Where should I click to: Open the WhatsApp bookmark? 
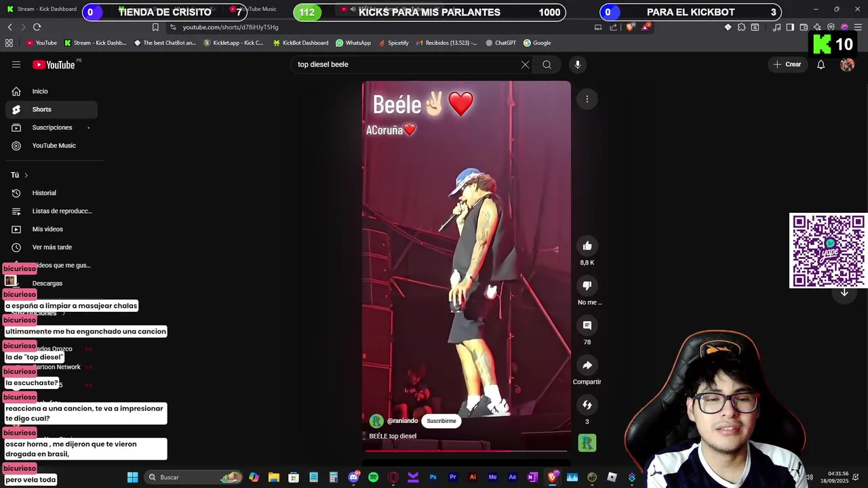tap(353, 43)
